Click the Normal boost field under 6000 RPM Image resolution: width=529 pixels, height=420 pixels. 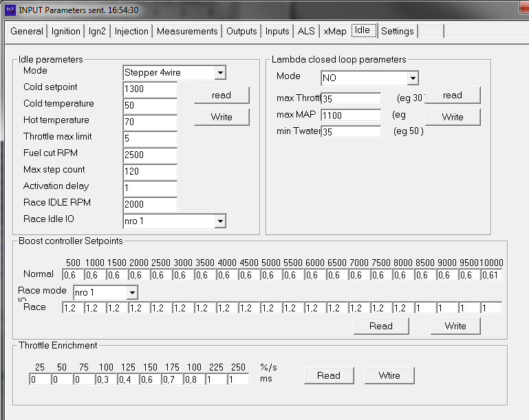[x=315, y=275]
